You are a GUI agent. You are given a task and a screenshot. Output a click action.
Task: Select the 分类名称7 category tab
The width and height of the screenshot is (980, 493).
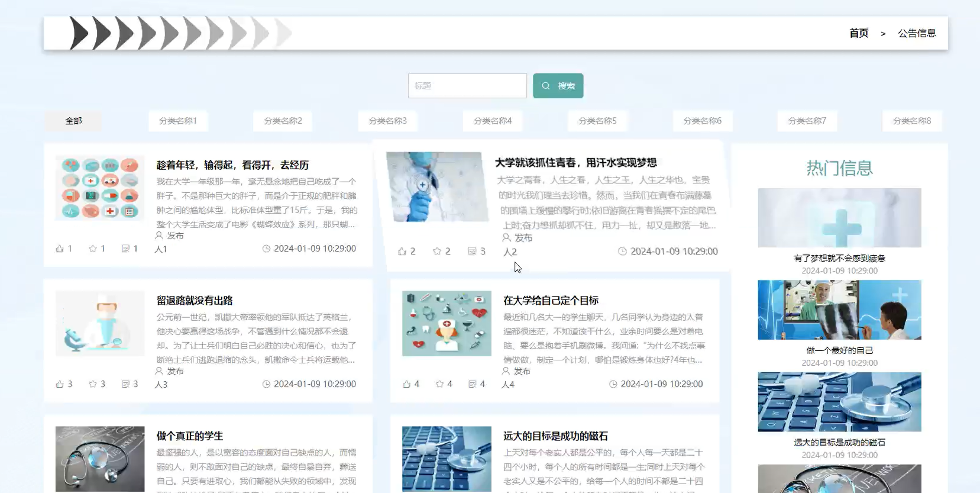807,121
